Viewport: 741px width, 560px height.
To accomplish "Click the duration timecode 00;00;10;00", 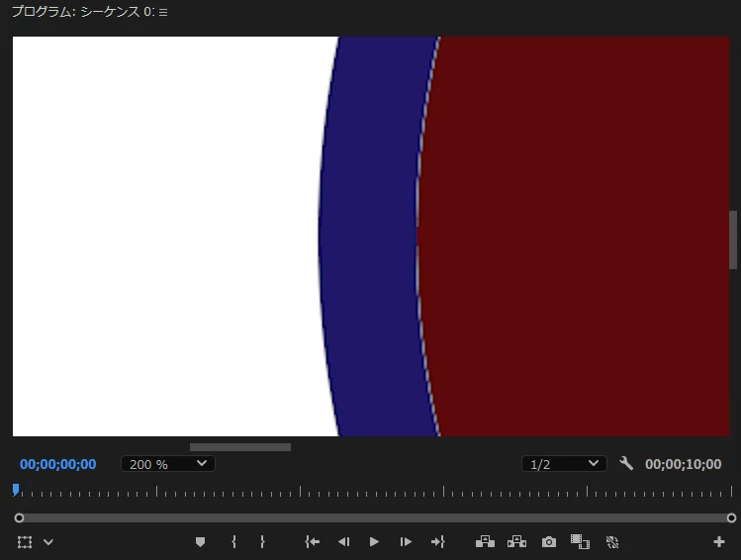I will [683, 464].
